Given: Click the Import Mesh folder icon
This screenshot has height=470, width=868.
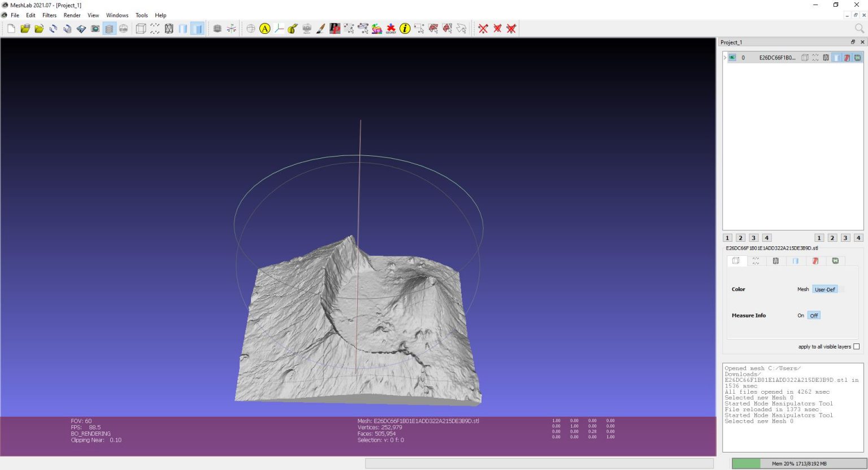Looking at the screenshot, I should 39,28.
